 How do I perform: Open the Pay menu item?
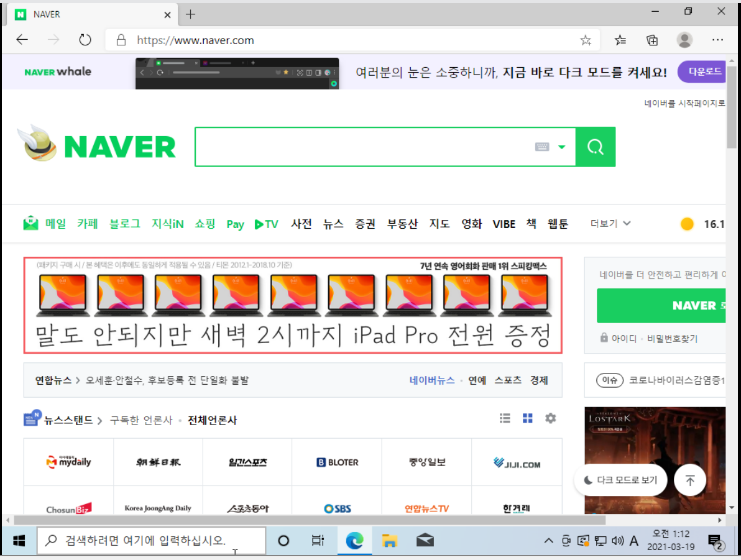tap(236, 224)
